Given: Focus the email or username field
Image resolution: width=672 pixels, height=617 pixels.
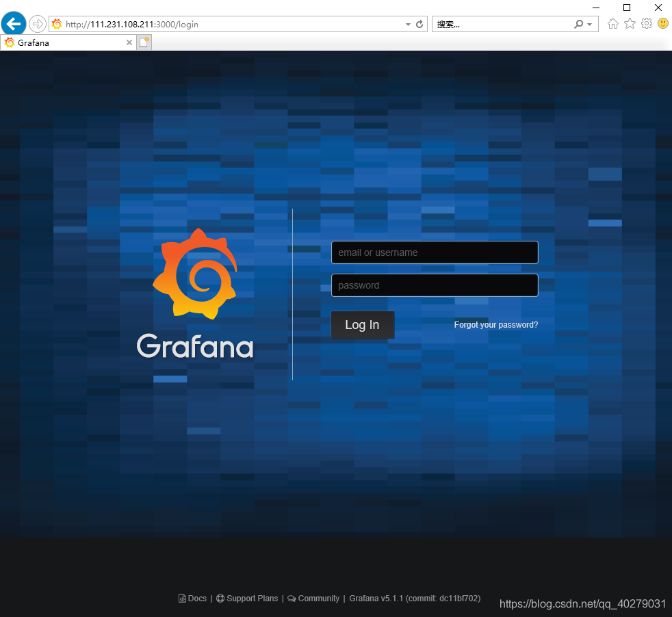Looking at the screenshot, I should (x=435, y=252).
